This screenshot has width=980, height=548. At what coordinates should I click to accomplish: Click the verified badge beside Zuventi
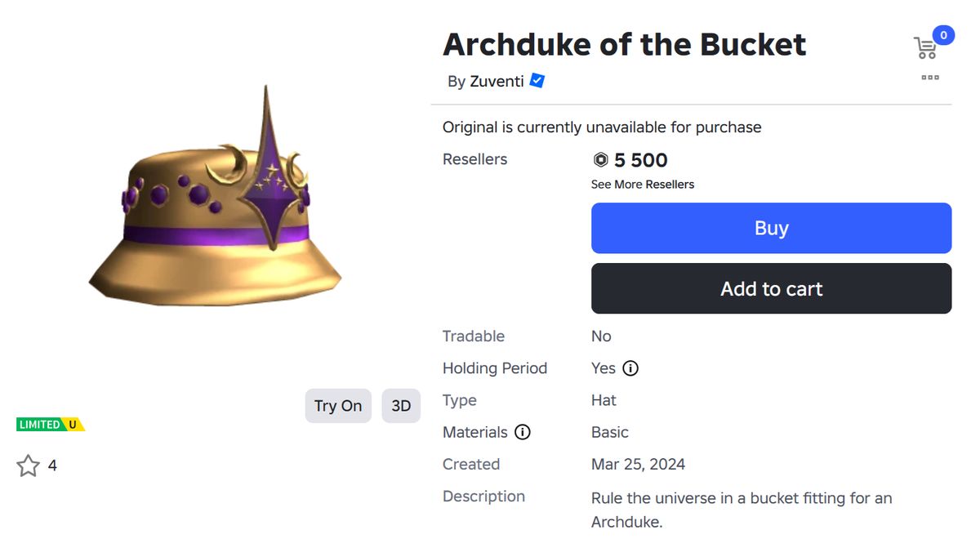(x=537, y=81)
